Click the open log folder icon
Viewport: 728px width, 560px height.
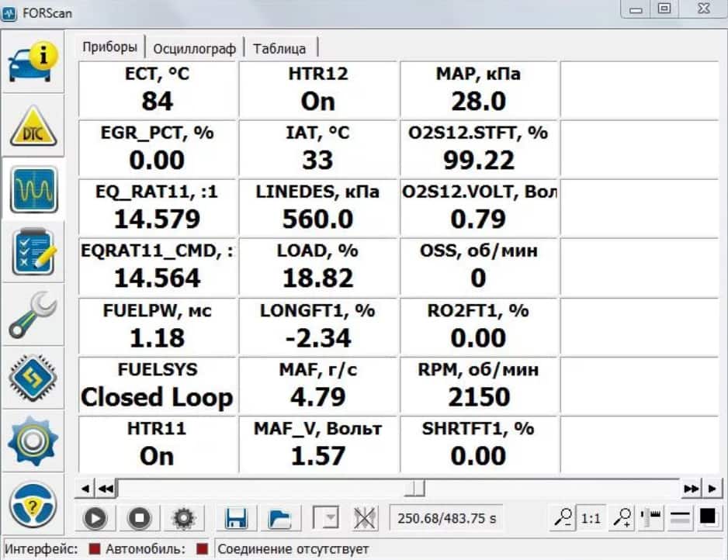coord(279,518)
